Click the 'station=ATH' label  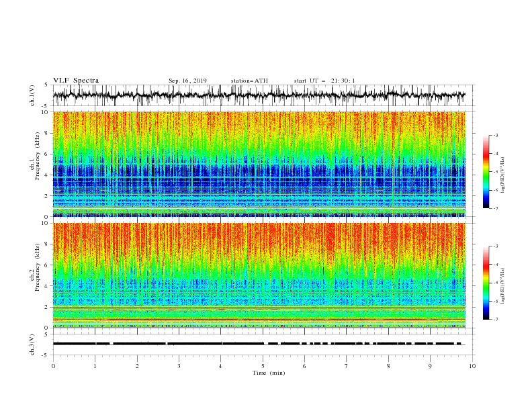click(249, 81)
